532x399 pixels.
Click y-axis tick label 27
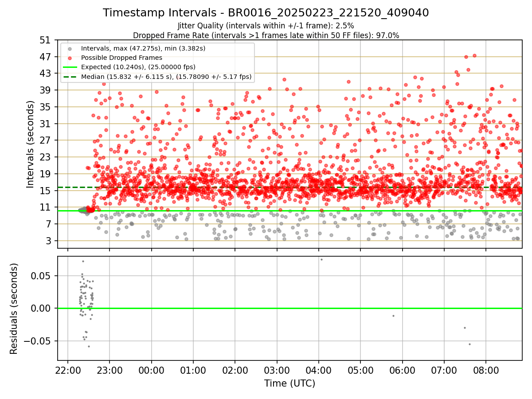(45, 140)
